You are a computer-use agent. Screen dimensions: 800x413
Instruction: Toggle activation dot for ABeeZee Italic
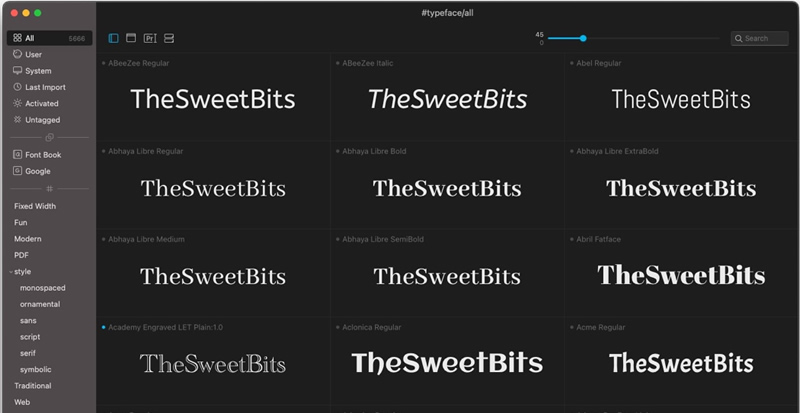338,63
